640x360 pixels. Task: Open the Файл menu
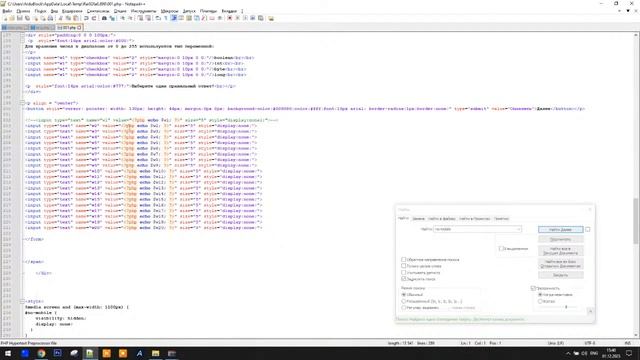tap(7, 11)
